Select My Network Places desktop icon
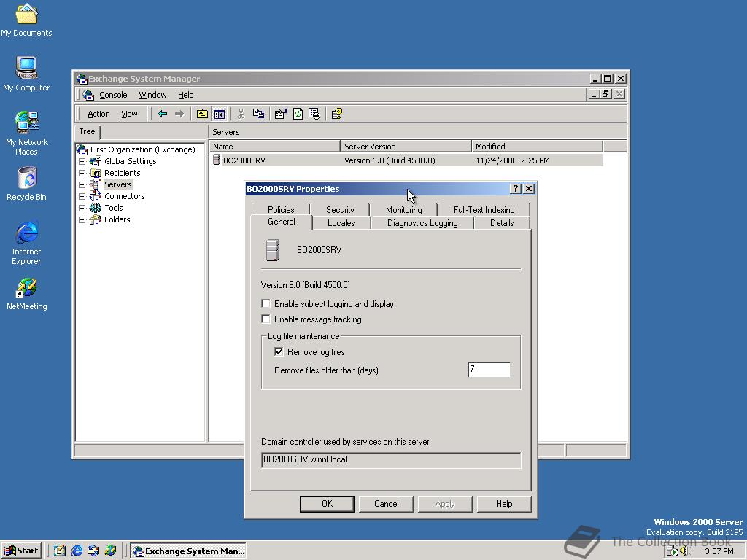The image size is (747, 560). pos(26,133)
